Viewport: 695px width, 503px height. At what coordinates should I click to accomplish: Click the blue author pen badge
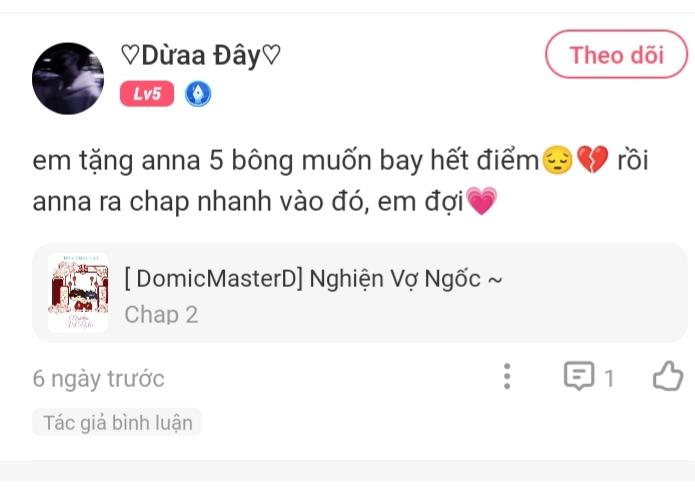(198, 95)
